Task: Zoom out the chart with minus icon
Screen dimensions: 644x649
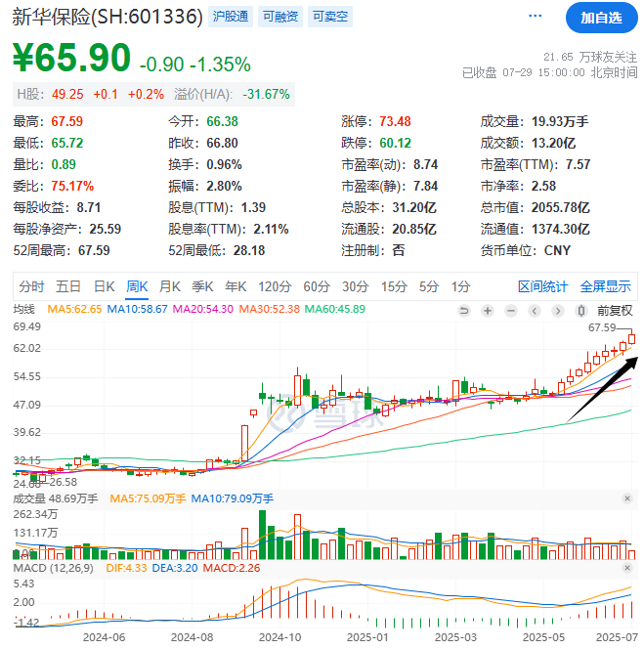Action: point(511,311)
